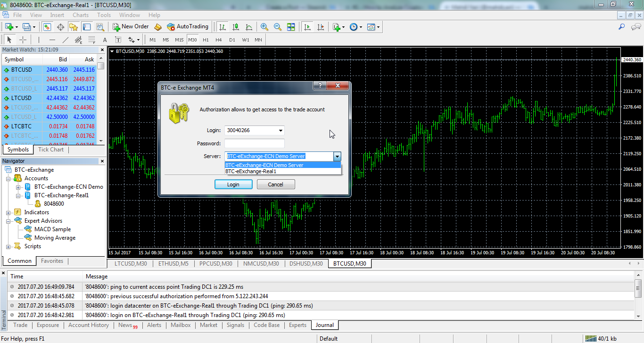This screenshot has height=343, width=644.
Task: Switch chart to bar chart view
Action: tap(222, 27)
